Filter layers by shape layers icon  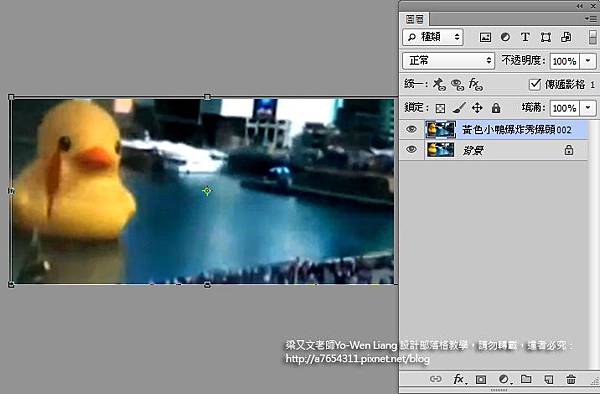pos(546,37)
